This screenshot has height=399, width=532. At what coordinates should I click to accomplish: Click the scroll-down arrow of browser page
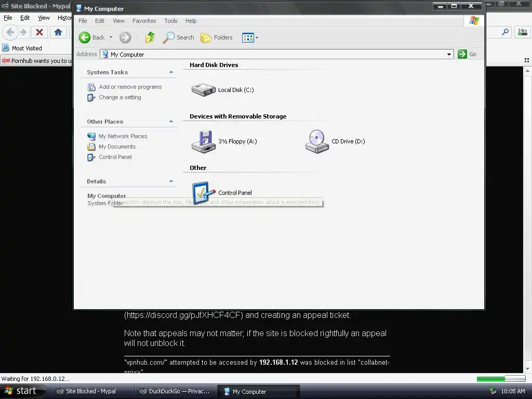pyautogui.click(x=527, y=369)
